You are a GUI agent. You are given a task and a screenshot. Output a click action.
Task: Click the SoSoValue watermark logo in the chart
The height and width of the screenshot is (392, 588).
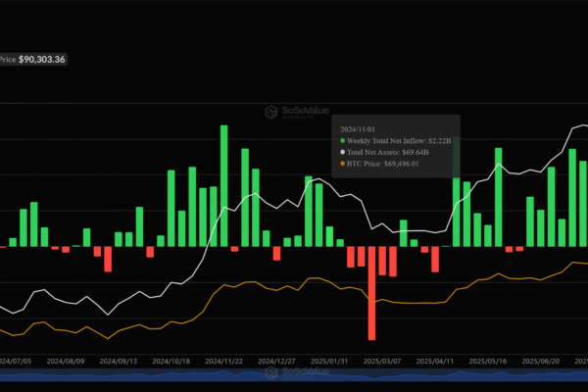299,114
